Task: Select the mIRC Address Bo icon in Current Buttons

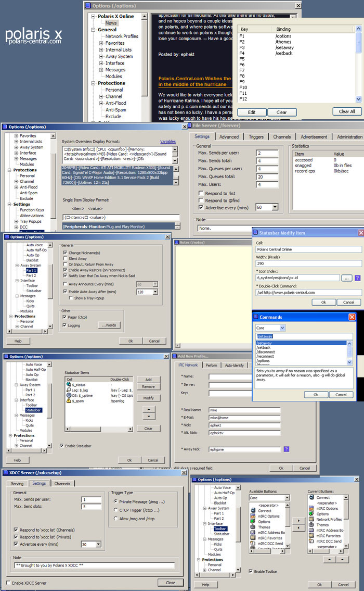Action: pos(311,530)
